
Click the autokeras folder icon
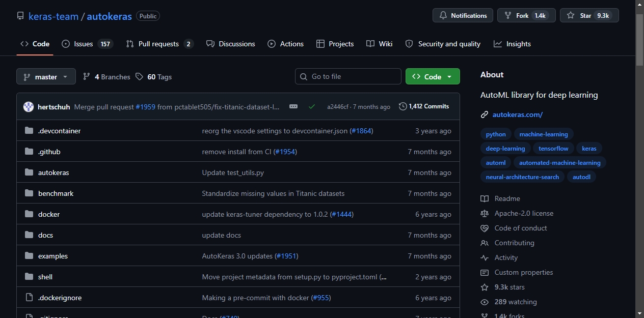pyautogui.click(x=29, y=172)
